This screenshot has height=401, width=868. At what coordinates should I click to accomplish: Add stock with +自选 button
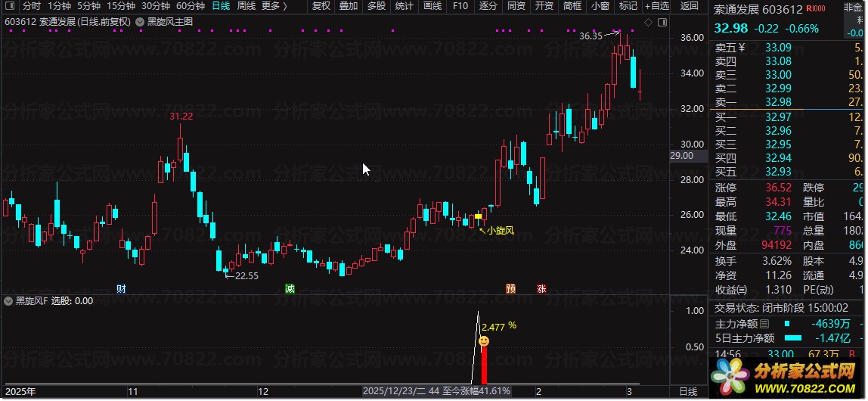656,6
